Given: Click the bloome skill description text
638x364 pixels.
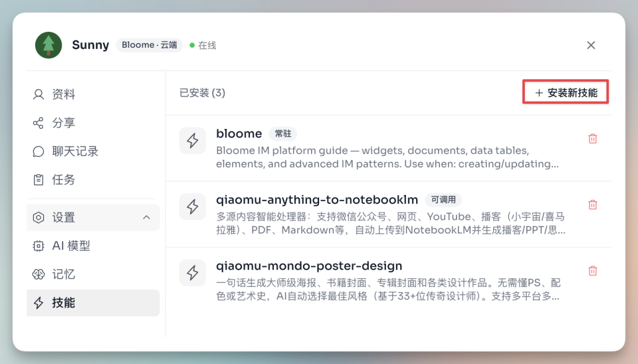Looking at the screenshot, I should [x=387, y=157].
